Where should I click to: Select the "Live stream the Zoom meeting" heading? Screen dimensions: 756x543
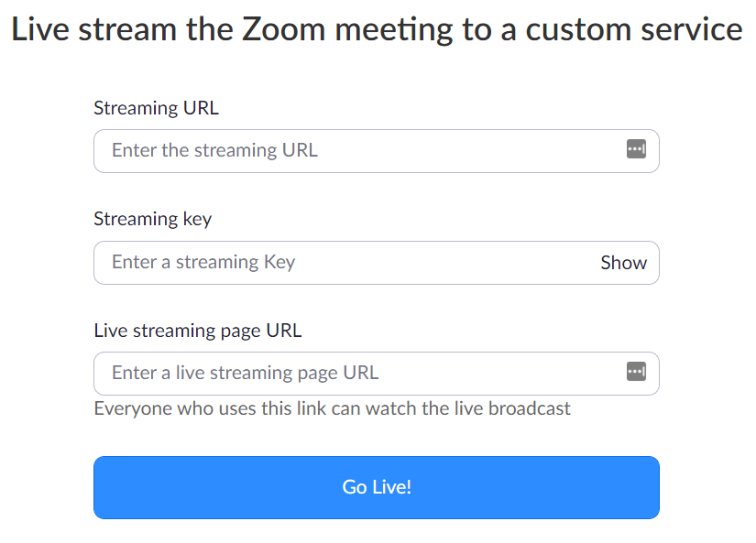click(377, 29)
